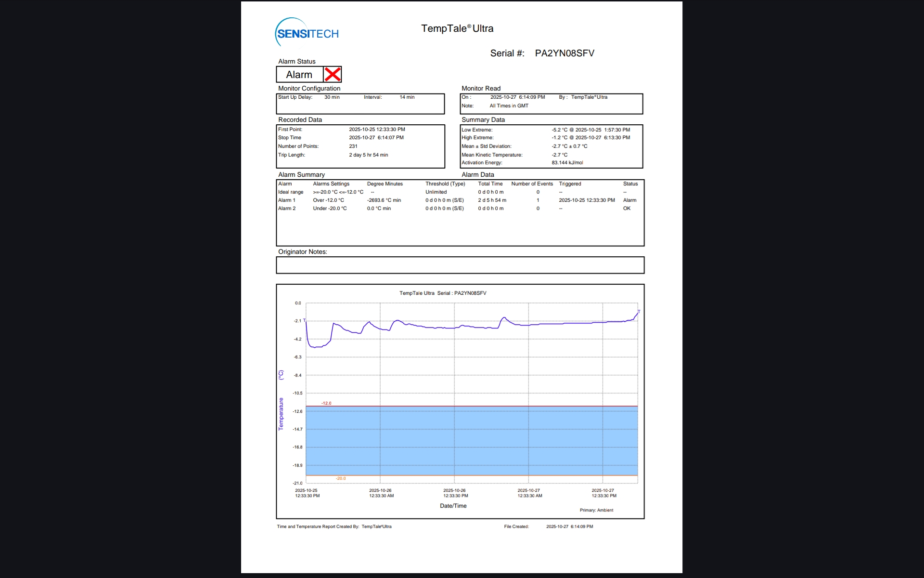
Task: Click the Date/Time axis label
Action: (453, 506)
